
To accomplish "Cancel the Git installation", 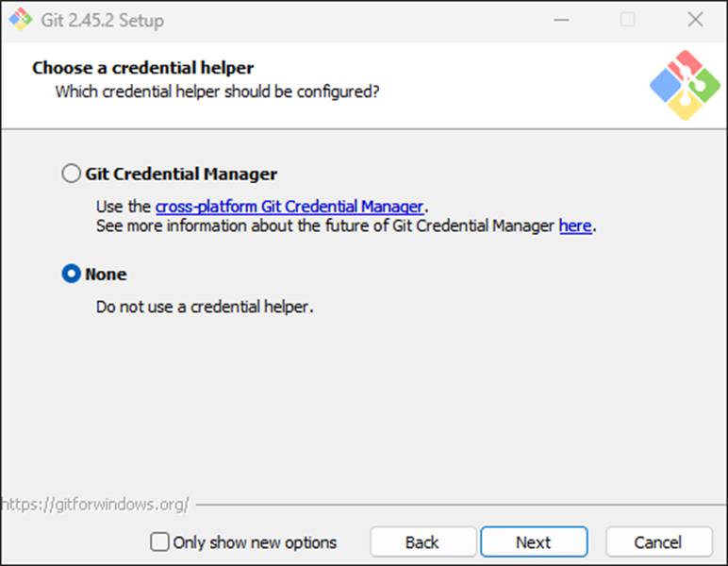I will click(658, 542).
